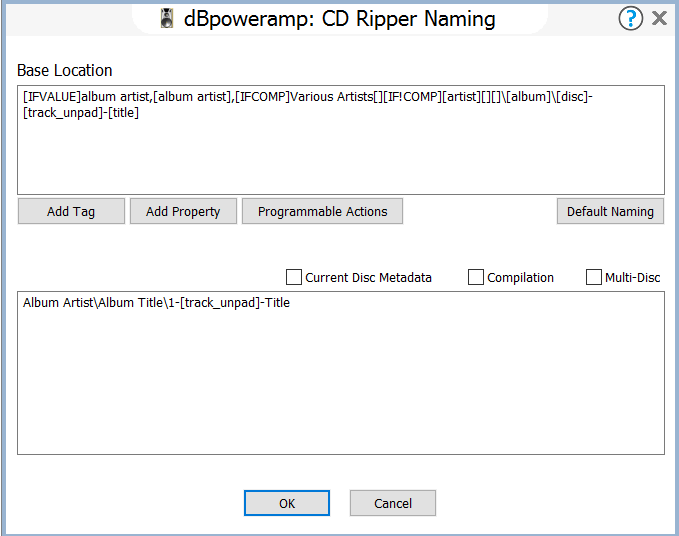Open the Programmable Actions menu
The width and height of the screenshot is (679, 536).
322,212
